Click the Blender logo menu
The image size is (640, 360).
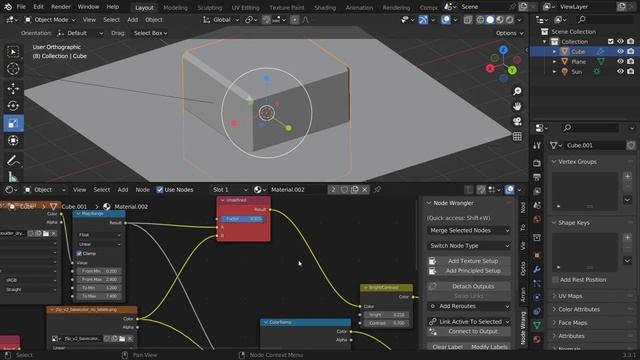tap(8, 7)
